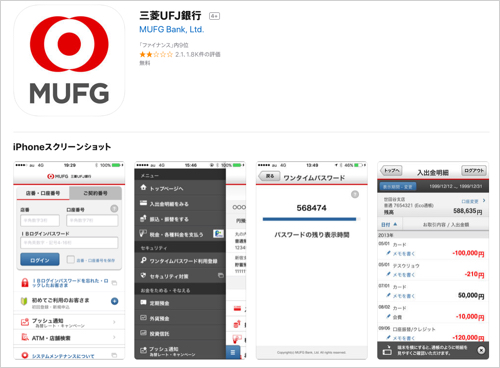Open the メモを書く link on the 50,000円 row
Viewport: 500px width, 368px height.
pos(403,296)
